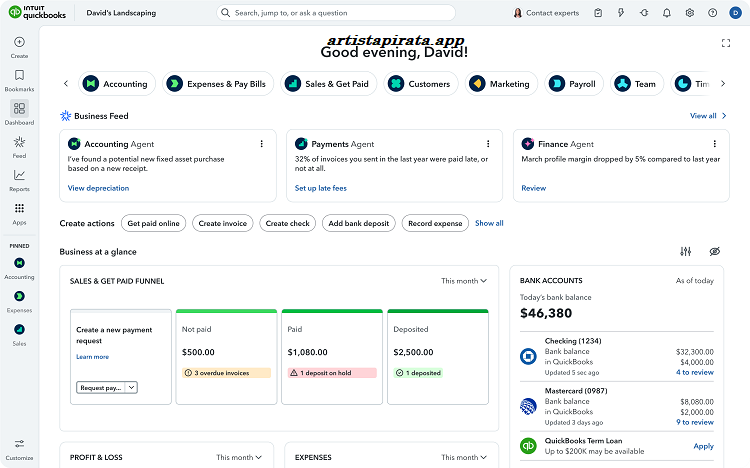Image resolution: width=750 pixels, height=468 pixels.
Task: Click Get paid online button
Action: click(x=154, y=223)
